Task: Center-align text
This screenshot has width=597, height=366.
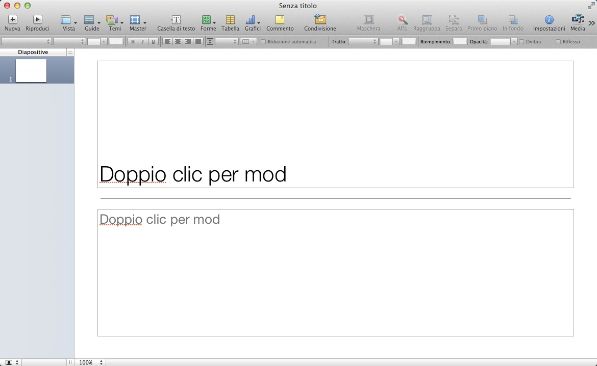Action: pyautogui.click(x=178, y=42)
